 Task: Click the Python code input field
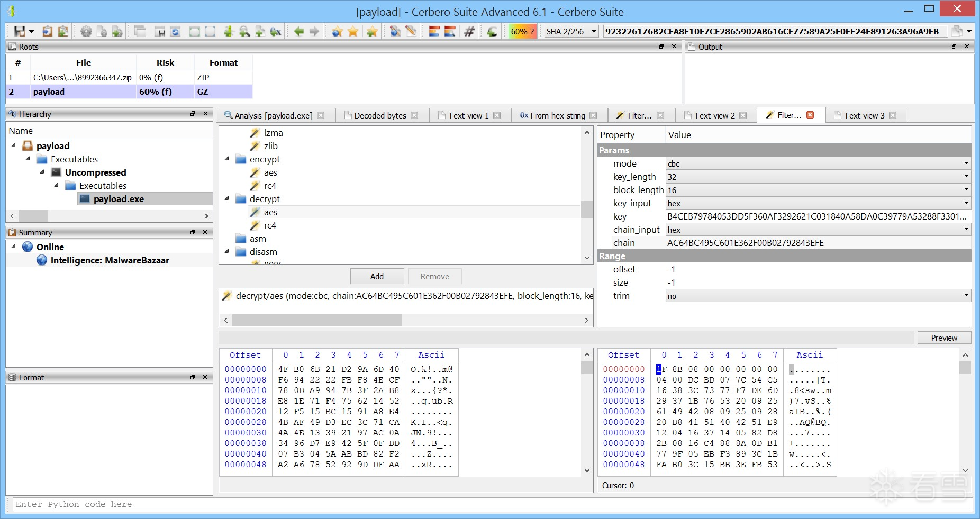(x=493, y=504)
